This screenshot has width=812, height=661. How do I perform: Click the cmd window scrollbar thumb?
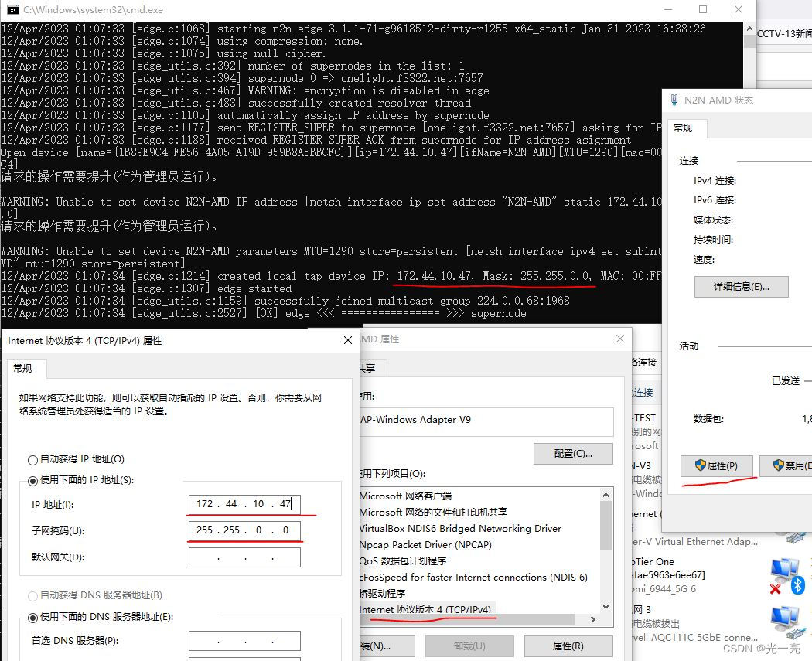coord(749,42)
